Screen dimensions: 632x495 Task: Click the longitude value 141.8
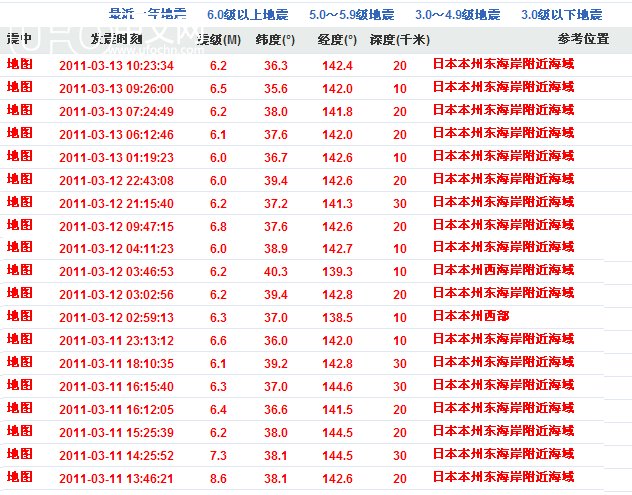[337, 112]
